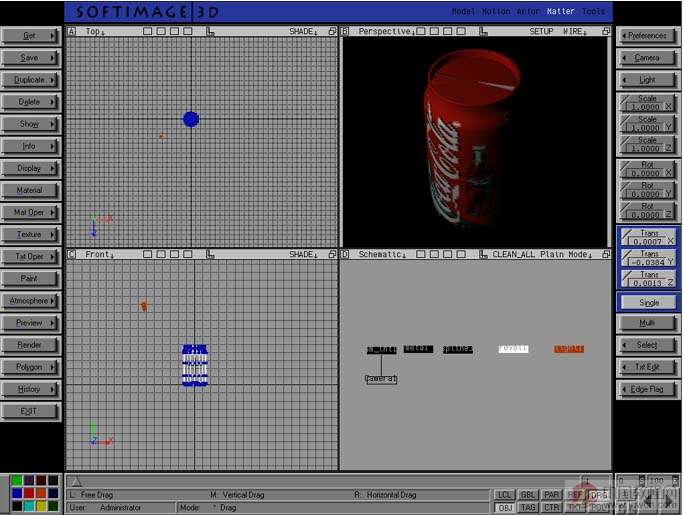The image size is (684, 515).
Task: Select the orange node in Schematic view
Action: 569,349
